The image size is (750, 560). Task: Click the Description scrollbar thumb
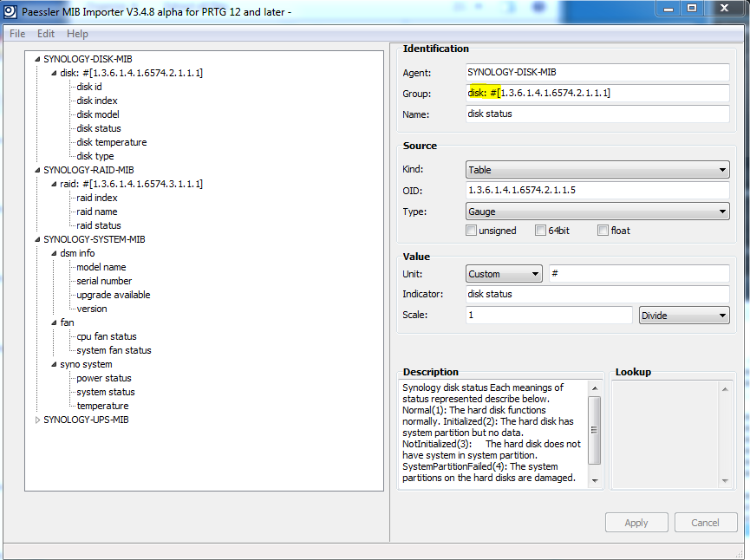[595, 430]
